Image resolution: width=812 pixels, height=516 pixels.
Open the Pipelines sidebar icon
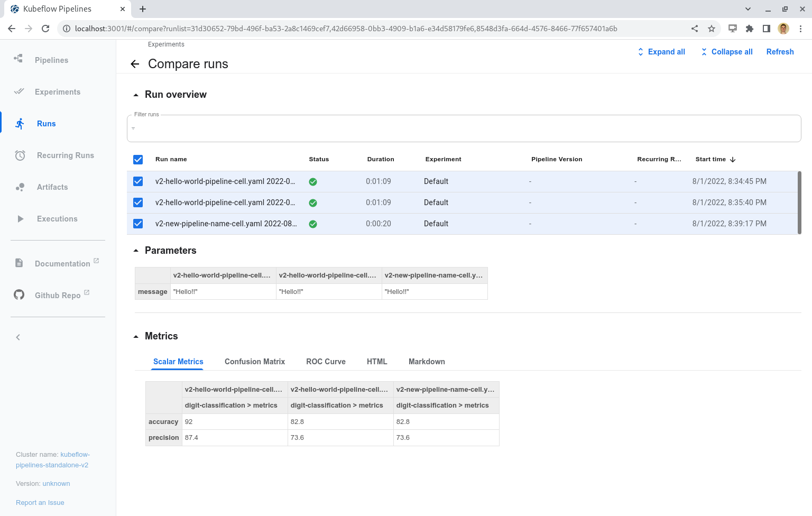[19, 59]
